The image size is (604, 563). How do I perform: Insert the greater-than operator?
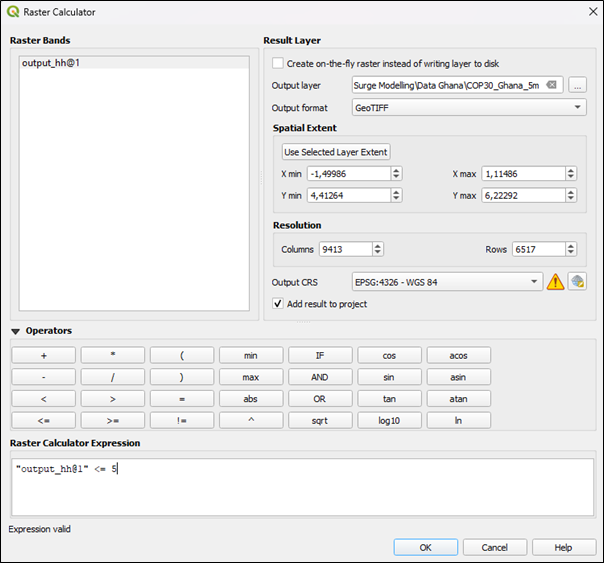(112, 399)
